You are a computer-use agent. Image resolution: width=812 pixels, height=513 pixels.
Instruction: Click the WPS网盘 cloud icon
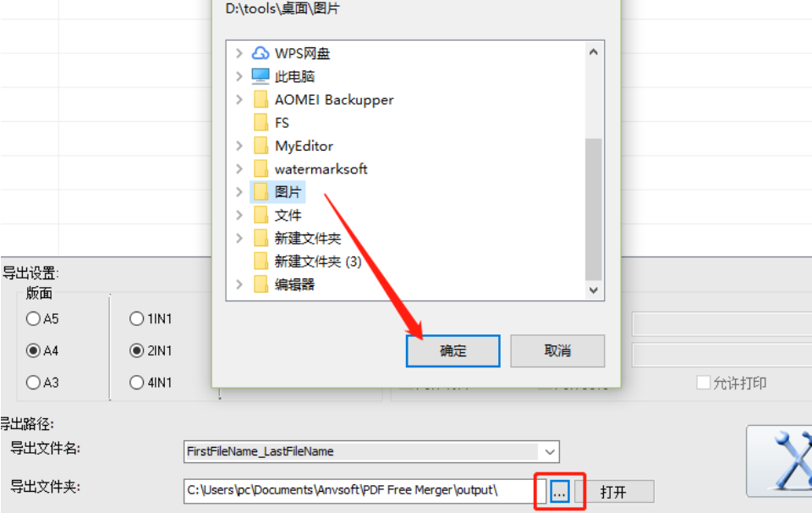click(261, 52)
